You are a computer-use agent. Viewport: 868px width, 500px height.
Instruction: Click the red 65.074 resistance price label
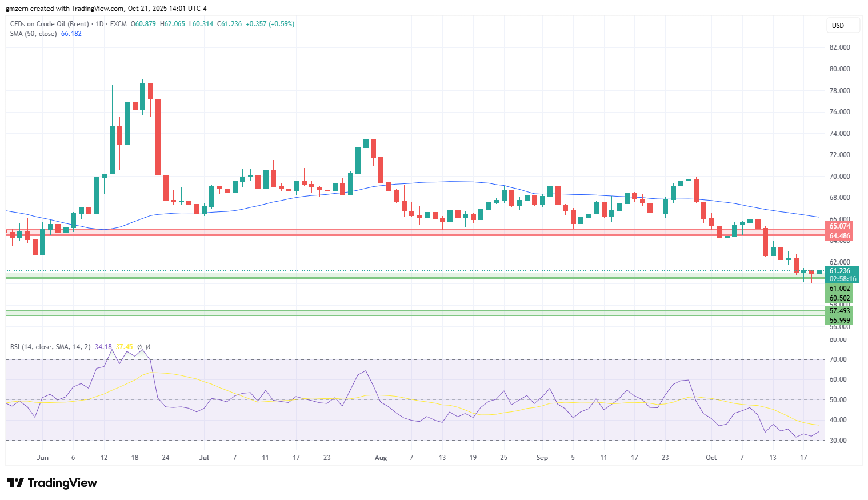839,226
